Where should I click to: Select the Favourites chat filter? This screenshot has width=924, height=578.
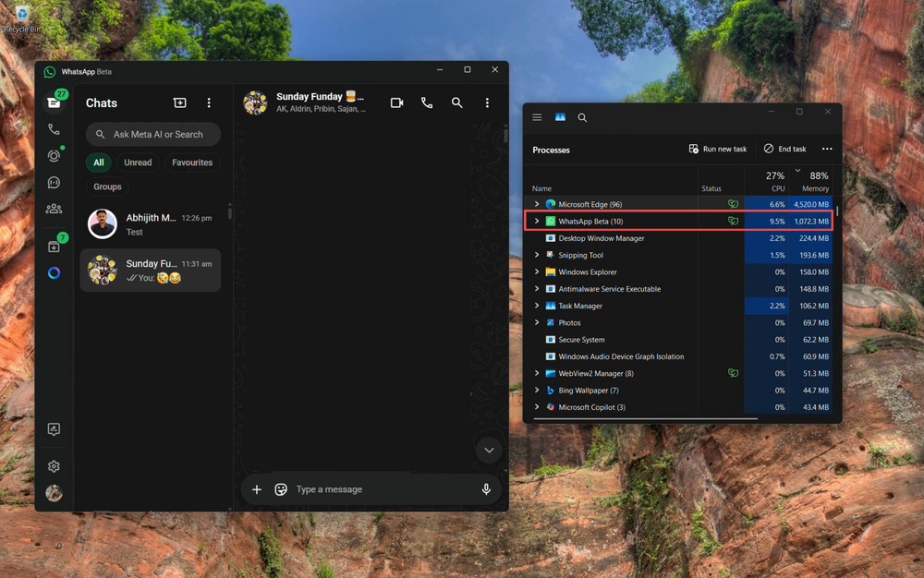(x=192, y=163)
